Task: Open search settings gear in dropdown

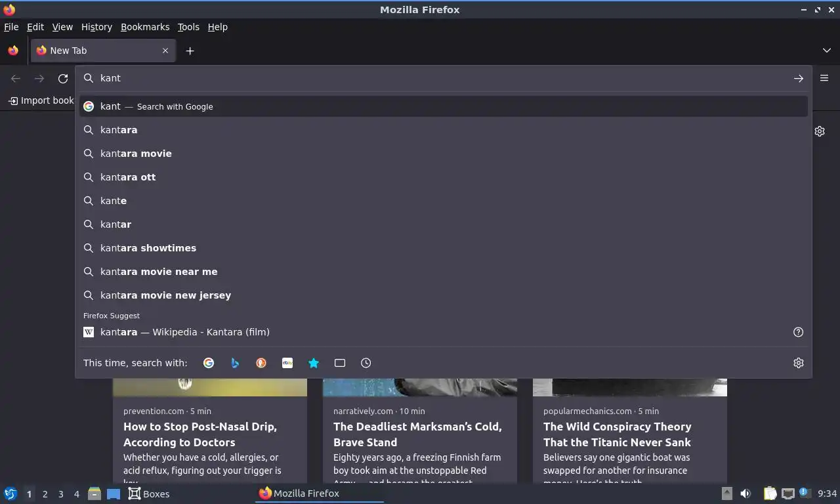Action: point(798,363)
